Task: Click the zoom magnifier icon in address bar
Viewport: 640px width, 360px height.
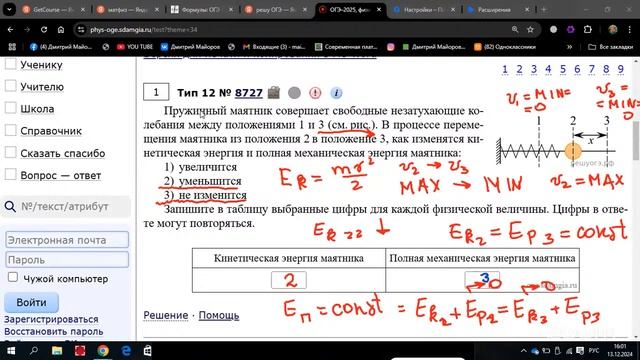Action: click(515, 29)
